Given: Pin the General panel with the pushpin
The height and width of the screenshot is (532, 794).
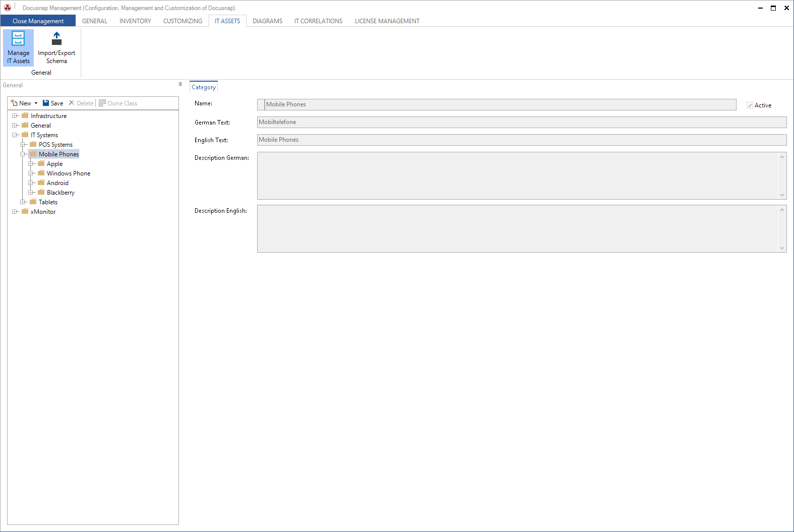Looking at the screenshot, I should (x=180, y=85).
